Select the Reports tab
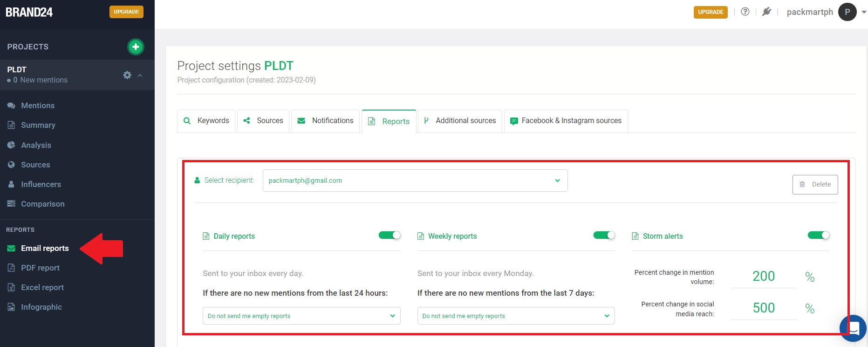 point(389,121)
